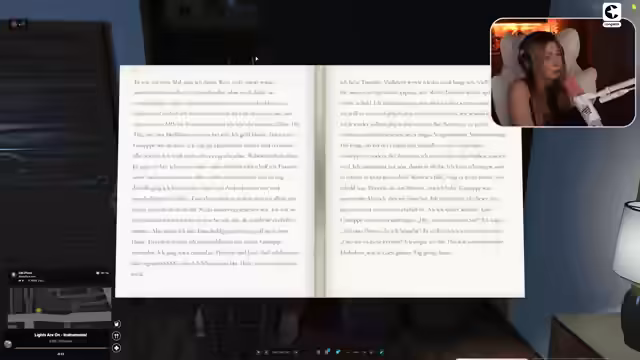Click the top round icon beside the minimap
Viewport: 640px width, 360px height.
117,324
